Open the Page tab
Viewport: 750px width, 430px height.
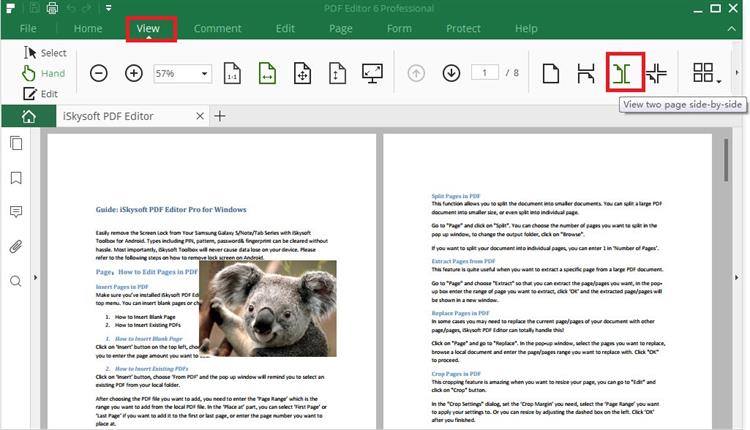coord(341,29)
